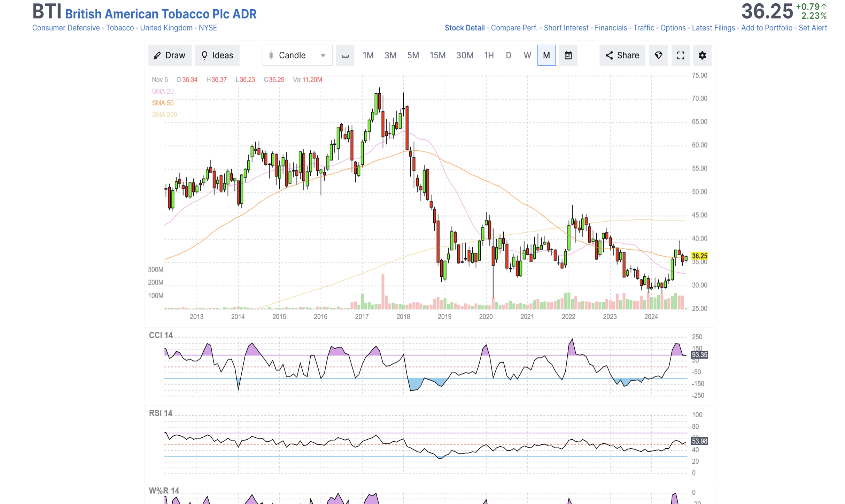
Task: Click the 53.98 RSI value tag
Action: point(699,441)
